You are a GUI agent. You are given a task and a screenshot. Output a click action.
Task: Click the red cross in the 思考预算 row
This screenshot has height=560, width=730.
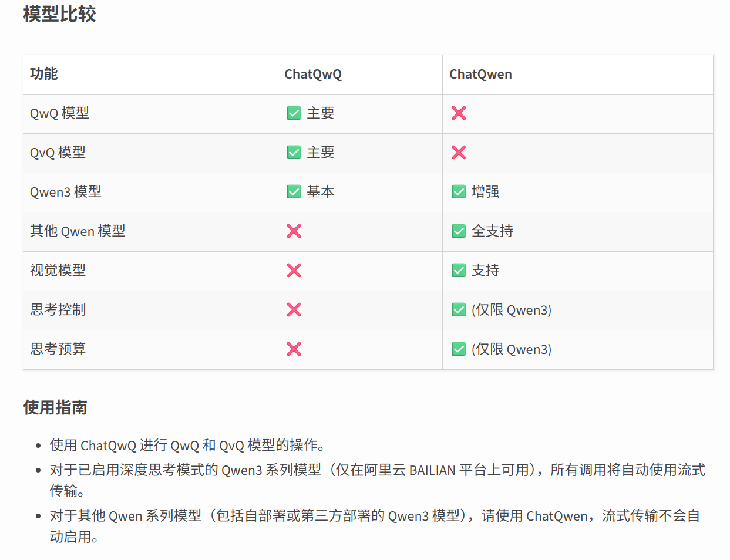[294, 349]
